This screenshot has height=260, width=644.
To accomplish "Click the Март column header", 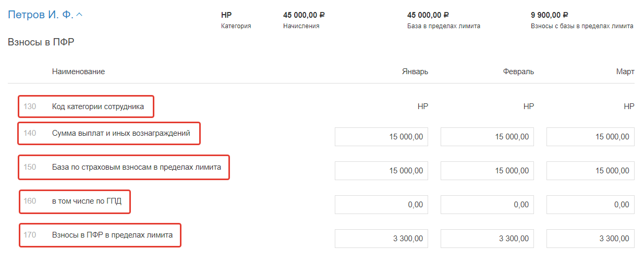I will (625, 72).
